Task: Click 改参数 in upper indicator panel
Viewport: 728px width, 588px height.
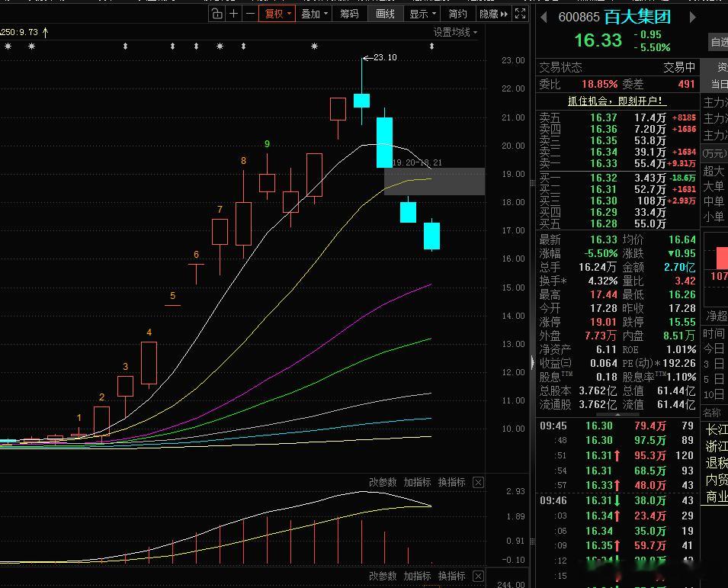Action: coord(383,482)
